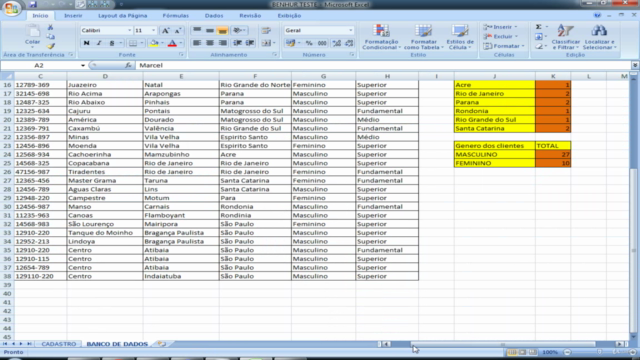640x360 pixels.
Task: Click the Format Painter brush icon
Action: tap(50, 46)
